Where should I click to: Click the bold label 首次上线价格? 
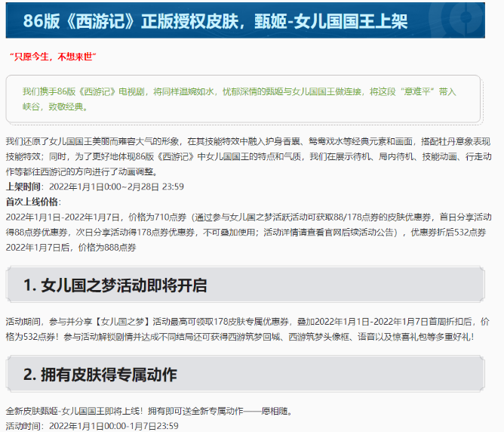coord(32,202)
